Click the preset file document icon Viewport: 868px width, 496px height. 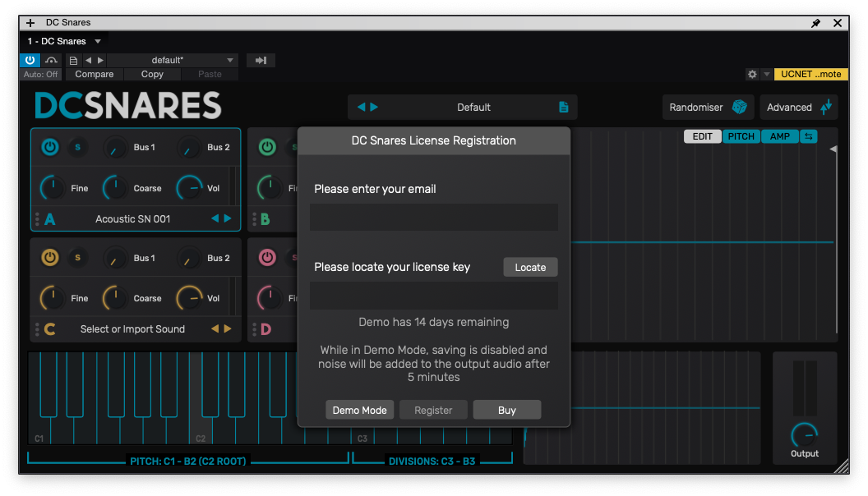(73, 60)
